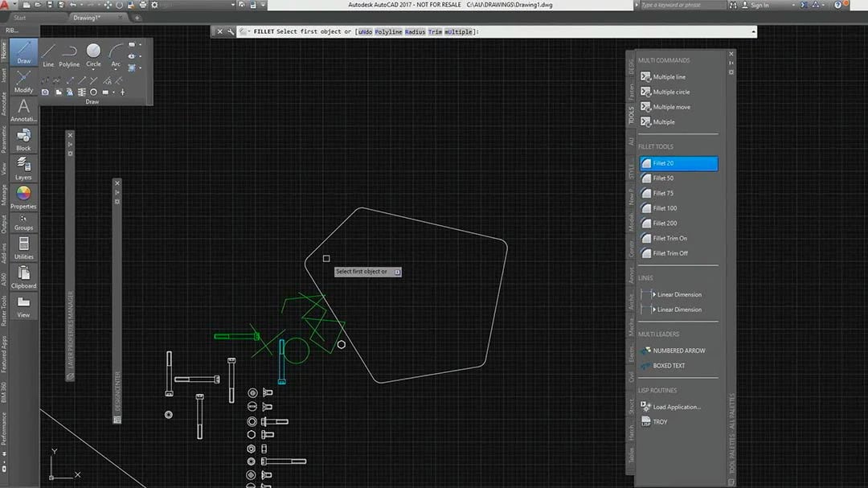This screenshot has height=488, width=868.
Task: Run the Multiple circle command
Action: tap(670, 92)
